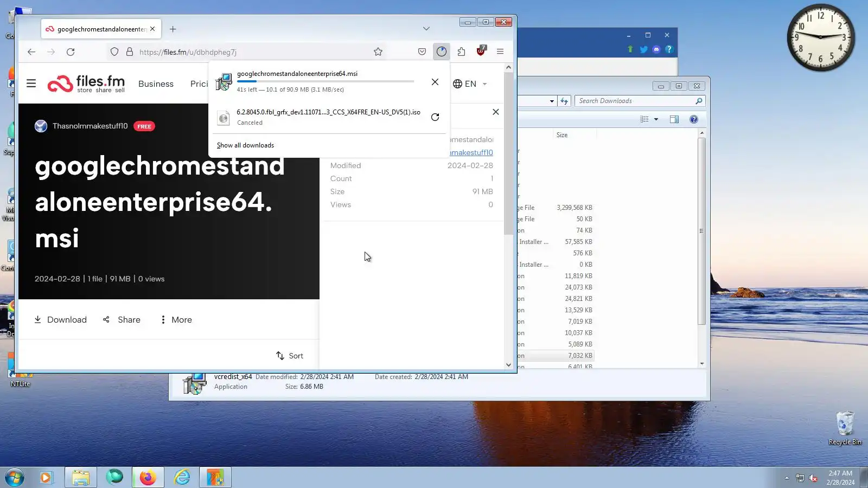
Task: Open More options menu
Action: (x=176, y=320)
